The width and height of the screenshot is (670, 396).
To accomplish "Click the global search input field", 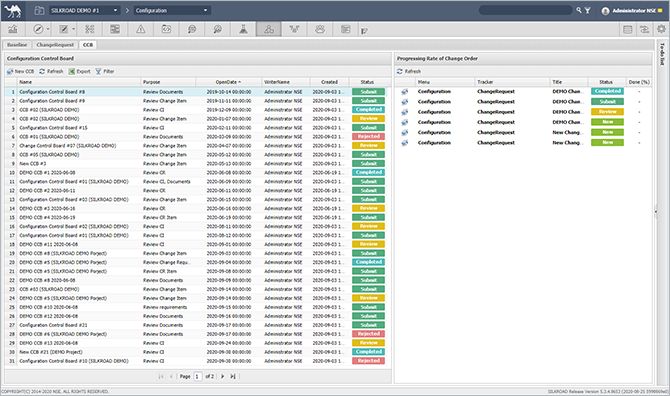I will pyautogui.click(x=526, y=10).
